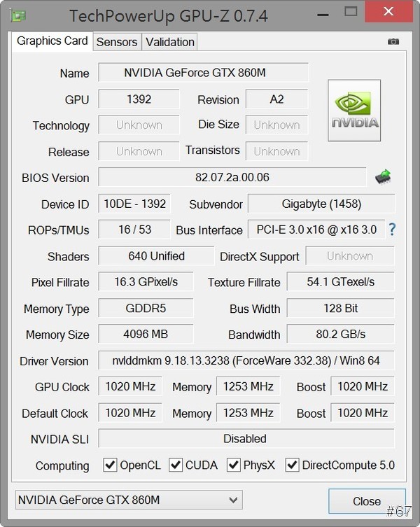Click the Name field NVIDIA GeForce GTX 860M
The height and width of the screenshot is (527, 420).
point(204,72)
